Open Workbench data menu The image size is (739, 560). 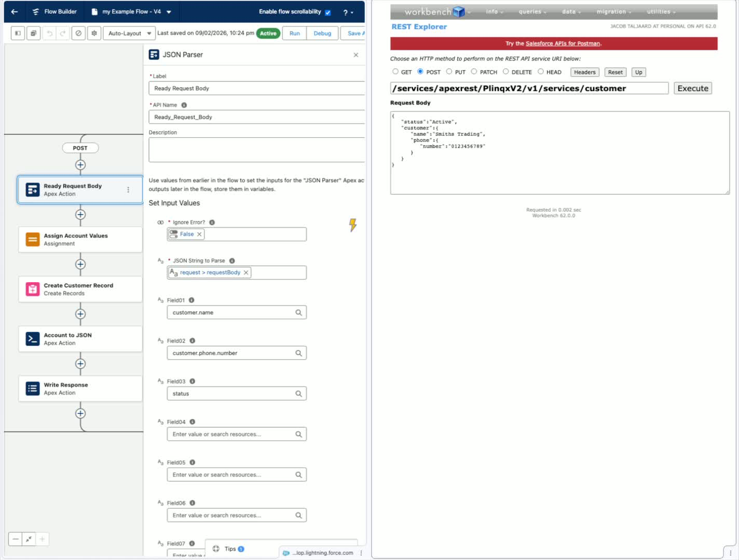pos(571,11)
